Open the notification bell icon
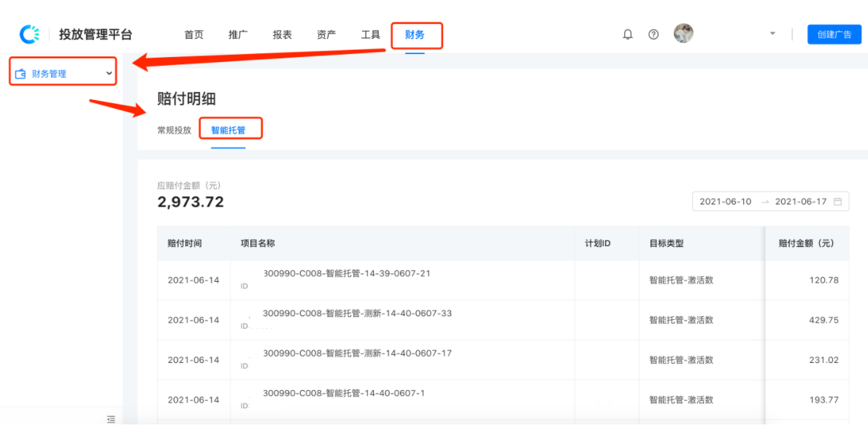 (x=627, y=33)
